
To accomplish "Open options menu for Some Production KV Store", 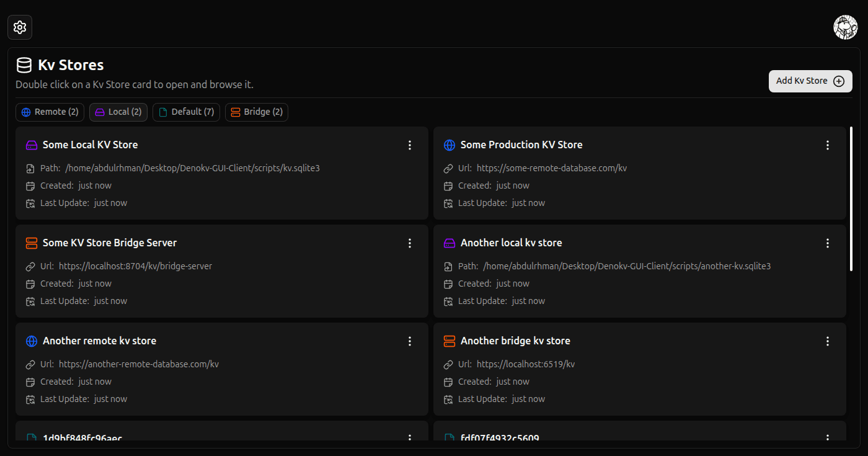I will pyautogui.click(x=828, y=145).
